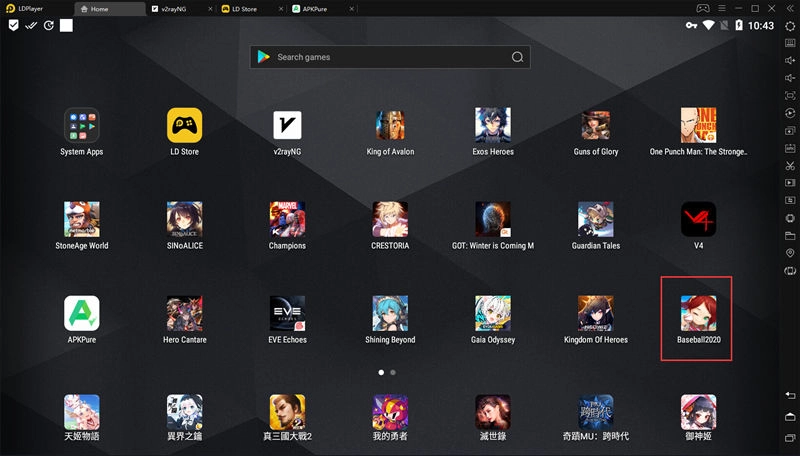Launch the EVE Echoes game
800x456 pixels.
[x=287, y=314]
